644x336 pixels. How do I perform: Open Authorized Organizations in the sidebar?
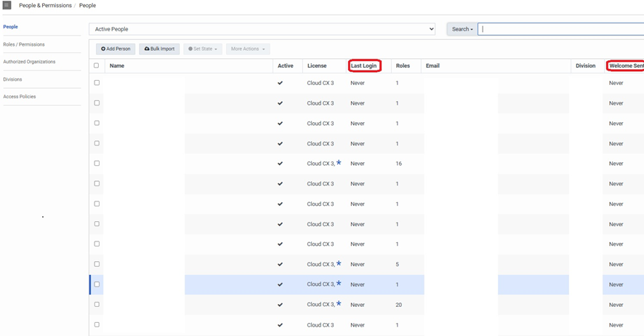coord(29,62)
